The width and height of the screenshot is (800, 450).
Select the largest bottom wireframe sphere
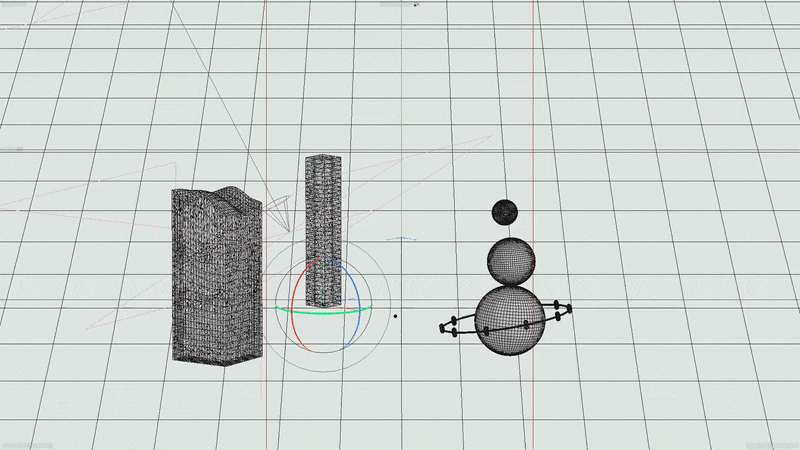pyautogui.click(x=510, y=320)
